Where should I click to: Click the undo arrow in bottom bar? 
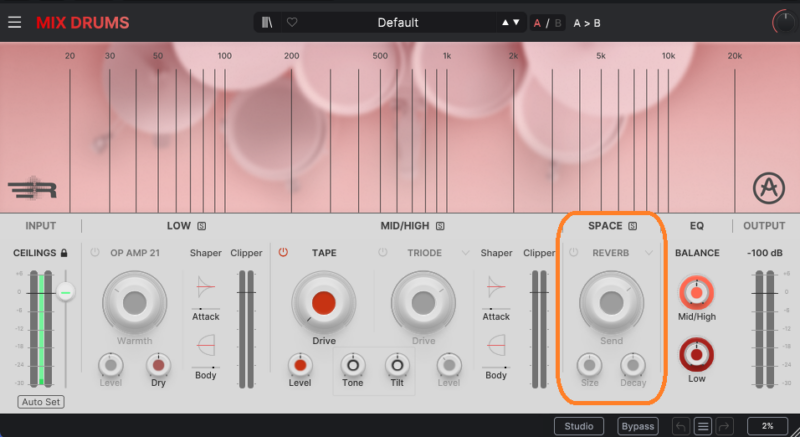pos(680,426)
